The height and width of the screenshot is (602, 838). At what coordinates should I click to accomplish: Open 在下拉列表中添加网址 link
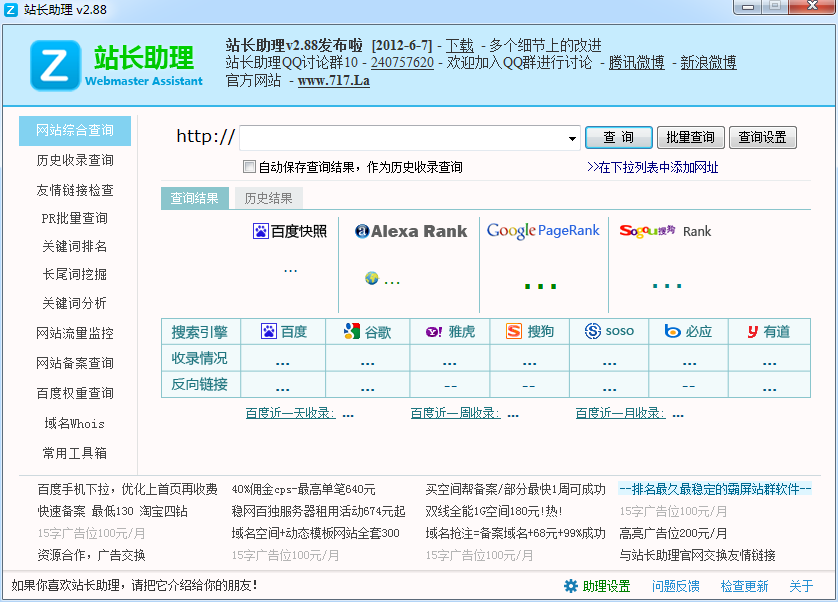coord(652,167)
